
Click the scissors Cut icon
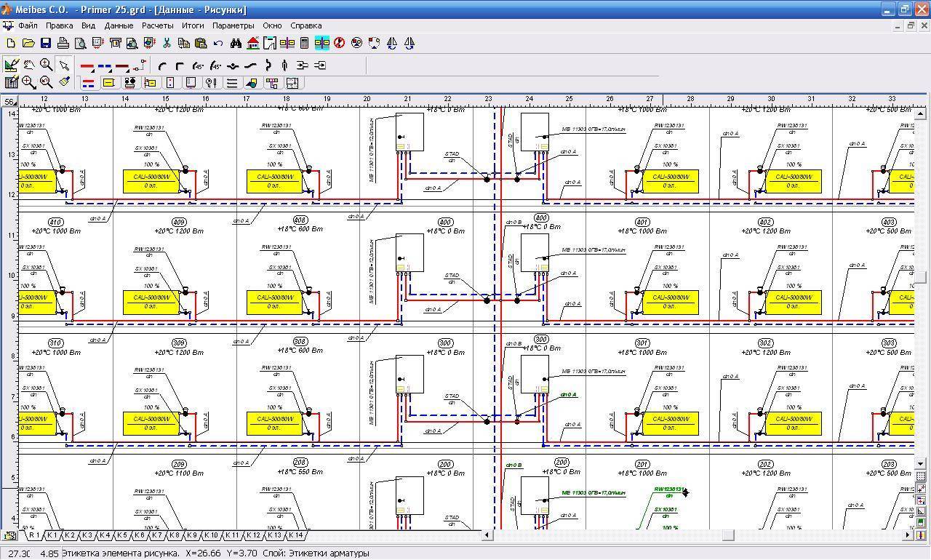167,44
